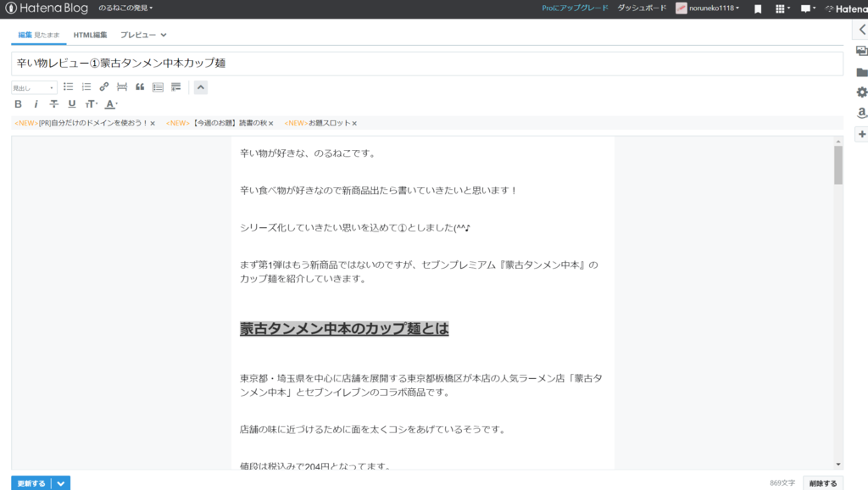Open the 【今週のお題】読書の秋 notice

point(216,123)
